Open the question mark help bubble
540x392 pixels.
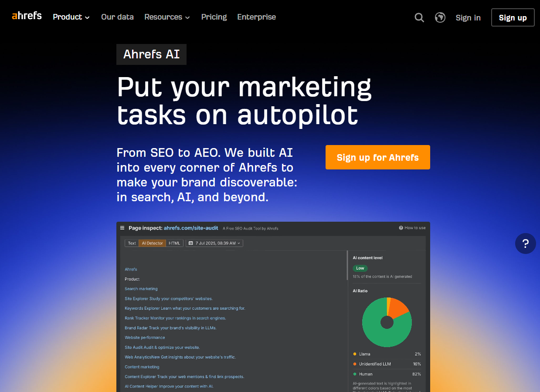526,243
